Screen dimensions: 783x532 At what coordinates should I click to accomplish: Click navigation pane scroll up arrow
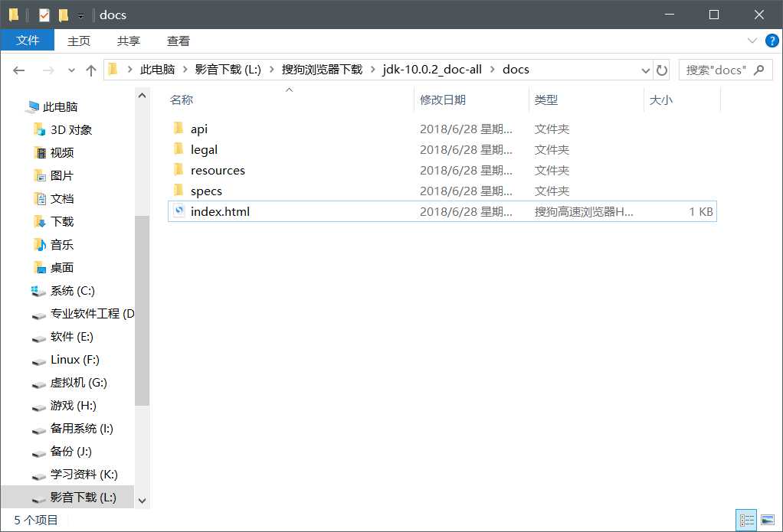[142, 96]
